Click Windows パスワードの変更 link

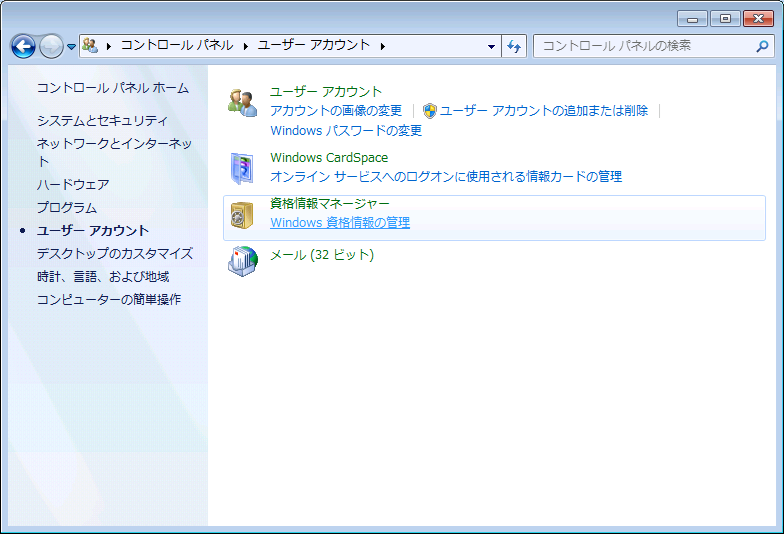[x=346, y=130]
